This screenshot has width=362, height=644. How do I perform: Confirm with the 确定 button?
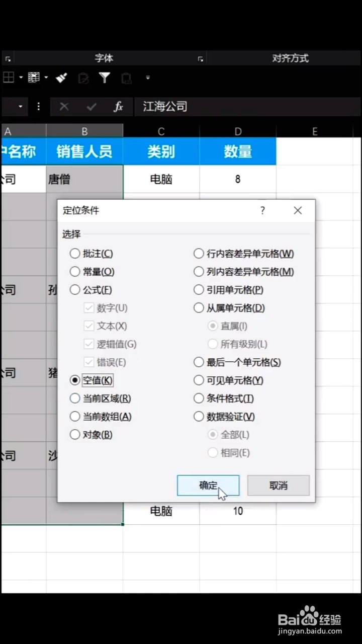coord(208,486)
